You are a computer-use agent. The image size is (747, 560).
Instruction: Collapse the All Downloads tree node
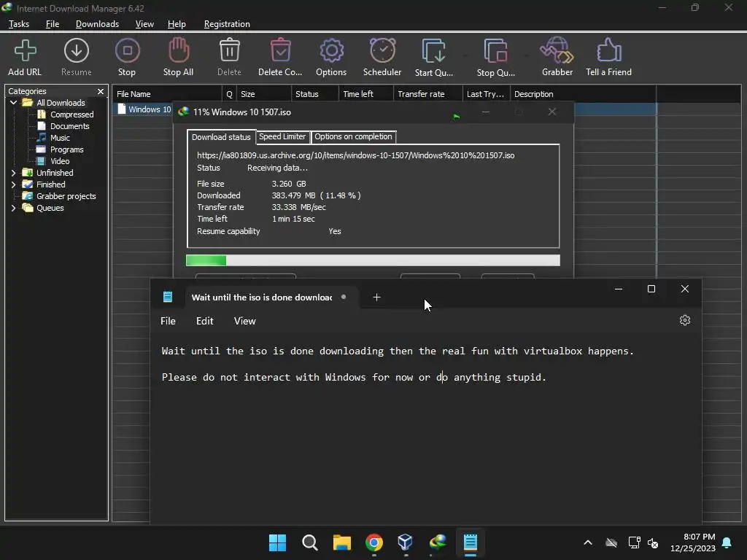click(x=13, y=102)
